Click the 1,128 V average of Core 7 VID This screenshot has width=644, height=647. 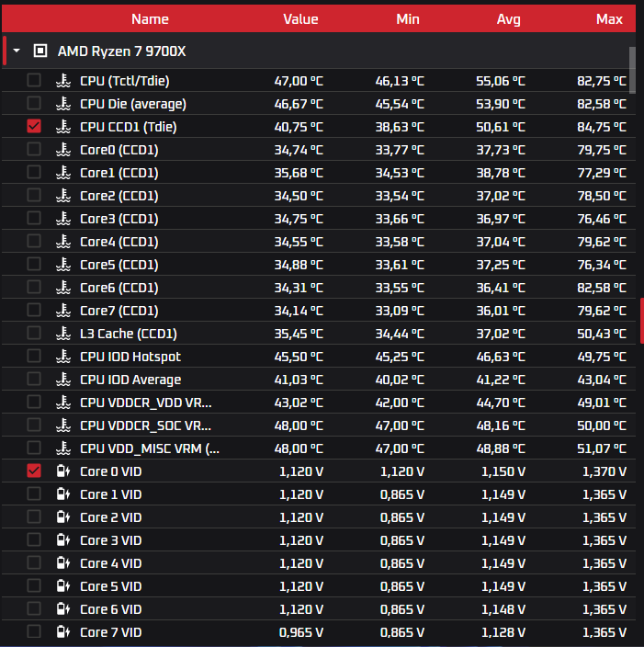[x=503, y=632]
